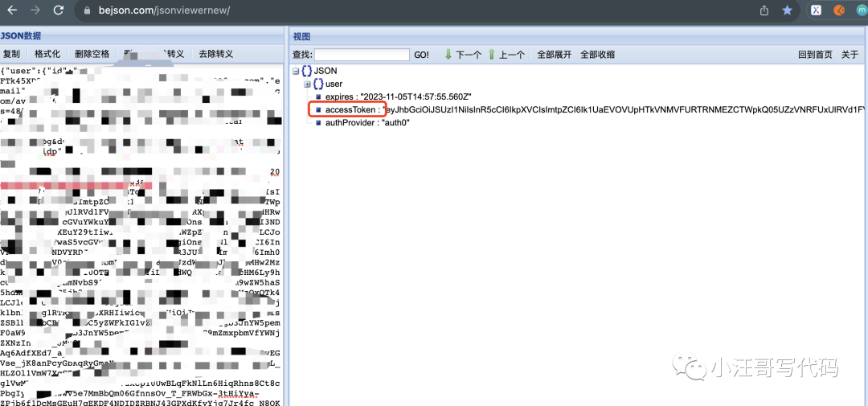This screenshot has height=406, width=868.
Task: Click 删除空格 to remove whitespace
Action: click(x=92, y=54)
